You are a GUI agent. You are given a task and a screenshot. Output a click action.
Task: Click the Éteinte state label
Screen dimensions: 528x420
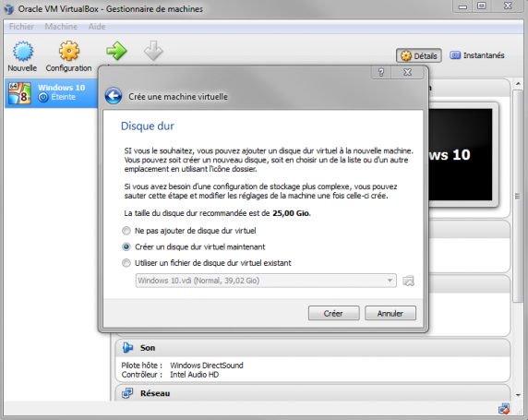click(64, 97)
